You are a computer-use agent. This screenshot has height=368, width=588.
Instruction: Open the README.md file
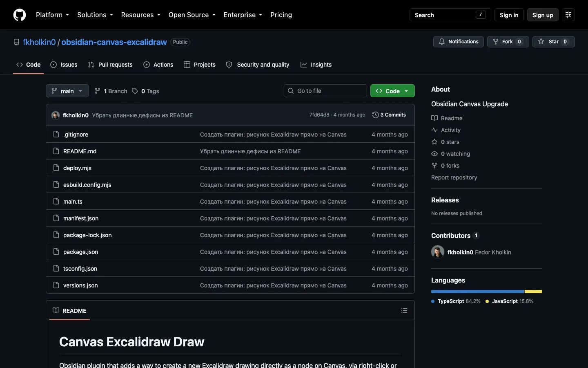tap(80, 151)
